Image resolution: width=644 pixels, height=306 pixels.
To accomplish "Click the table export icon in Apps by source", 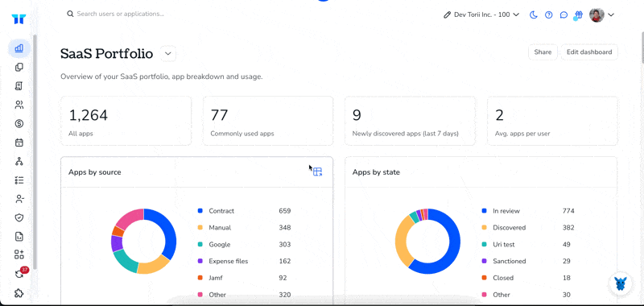I will tap(317, 172).
